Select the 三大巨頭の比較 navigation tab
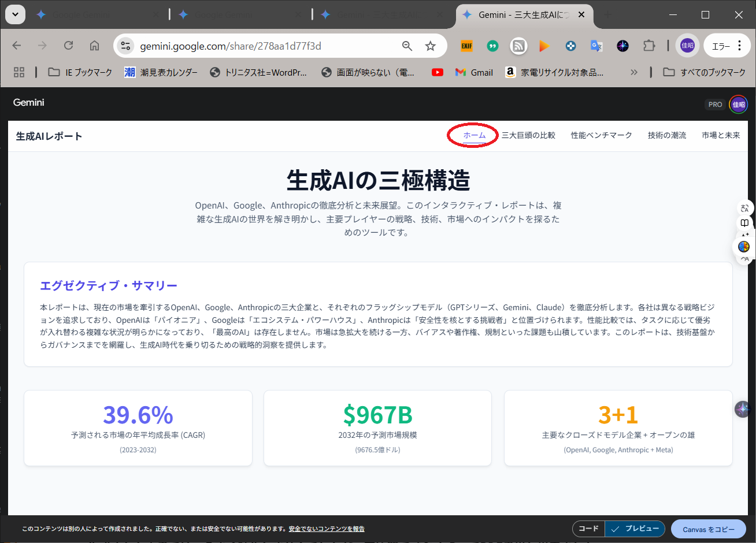Viewport: 756px width, 543px height. click(528, 135)
